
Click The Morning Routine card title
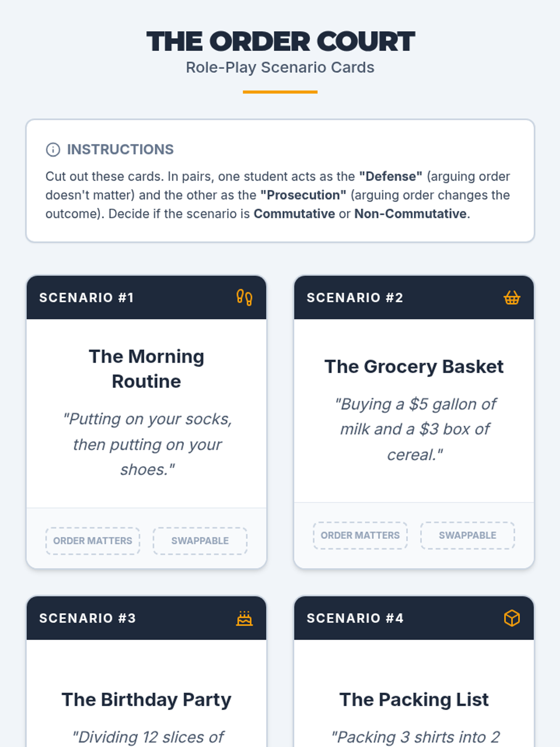pyautogui.click(x=147, y=369)
